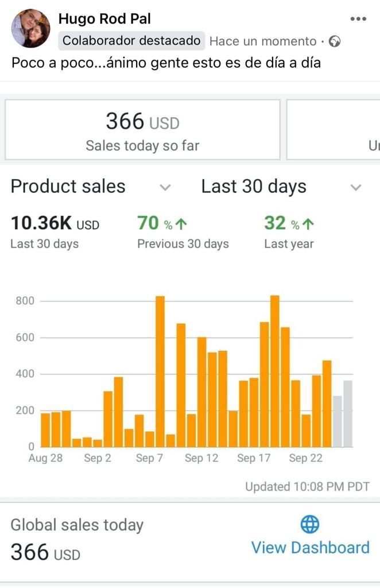This screenshot has height=588, width=380.
Task: Select the 366 USD sales today card
Action: click(x=142, y=129)
